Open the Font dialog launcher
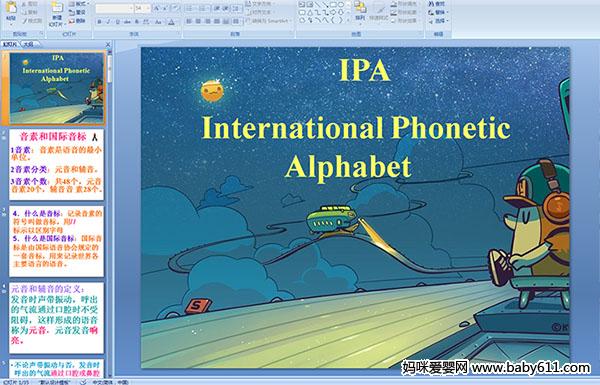The height and width of the screenshot is (385, 600). tap(178, 34)
